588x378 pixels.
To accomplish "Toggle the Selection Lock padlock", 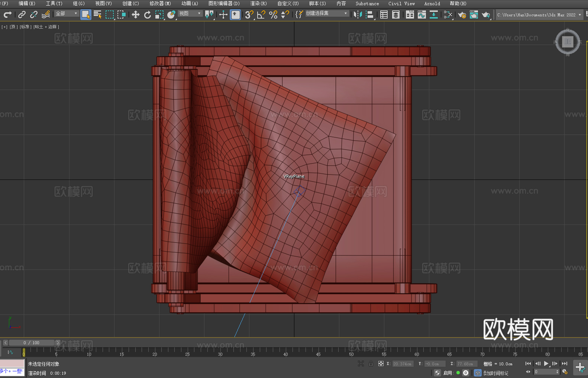I will tap(371, 364).
